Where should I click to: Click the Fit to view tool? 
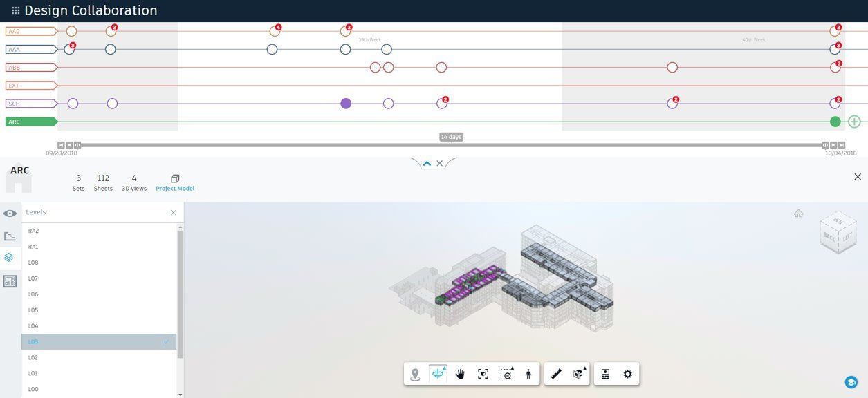(x=483, y=374)
